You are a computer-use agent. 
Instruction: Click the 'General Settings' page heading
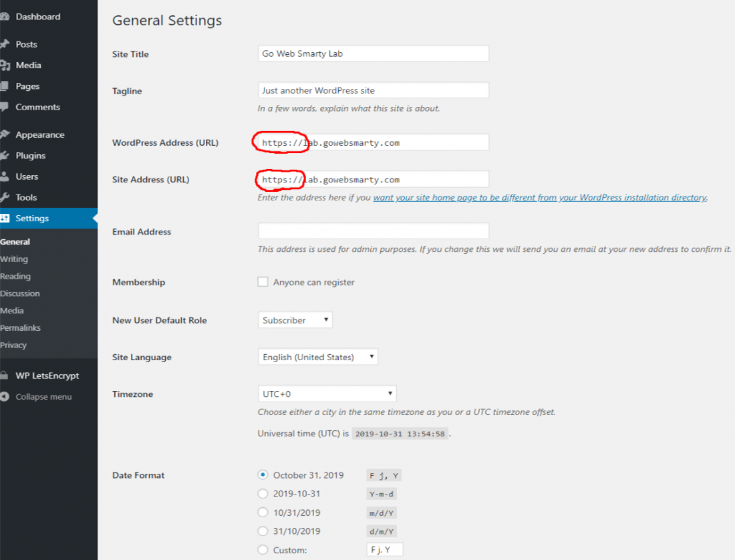(167, 21)
